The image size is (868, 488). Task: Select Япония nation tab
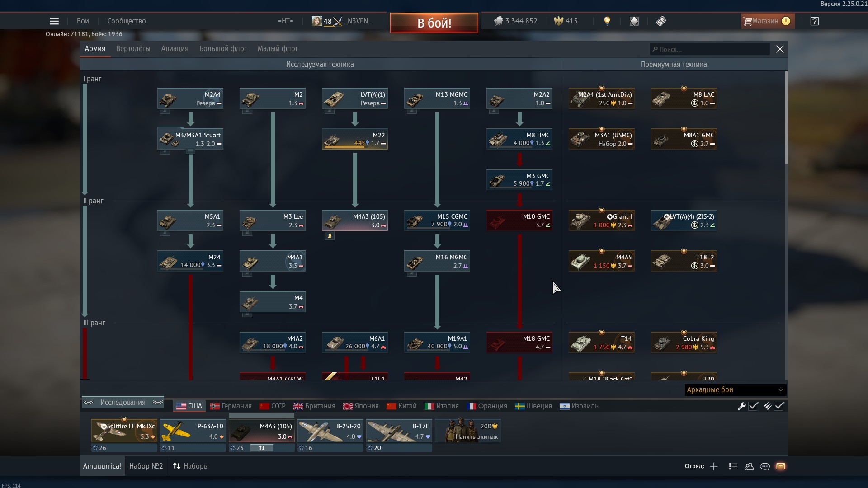click(361, 406)
